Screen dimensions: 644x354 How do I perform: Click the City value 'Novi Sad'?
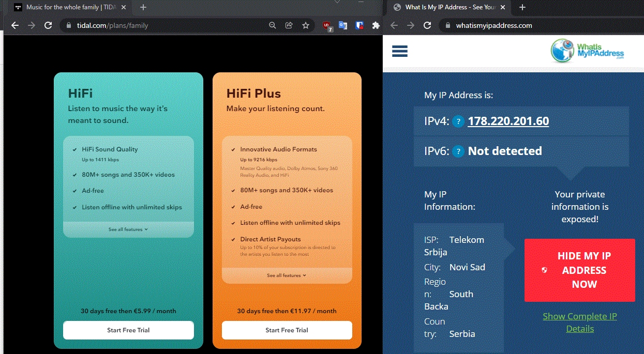pyautogui.click(x=468, y=267)
